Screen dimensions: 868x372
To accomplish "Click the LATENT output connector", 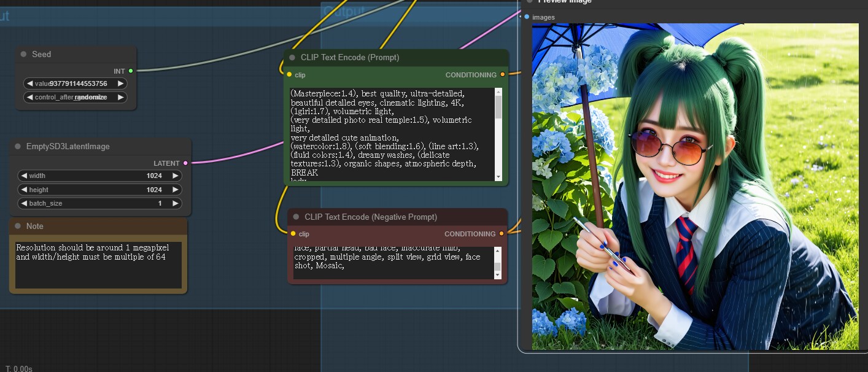I will click(x=185, y=163).
